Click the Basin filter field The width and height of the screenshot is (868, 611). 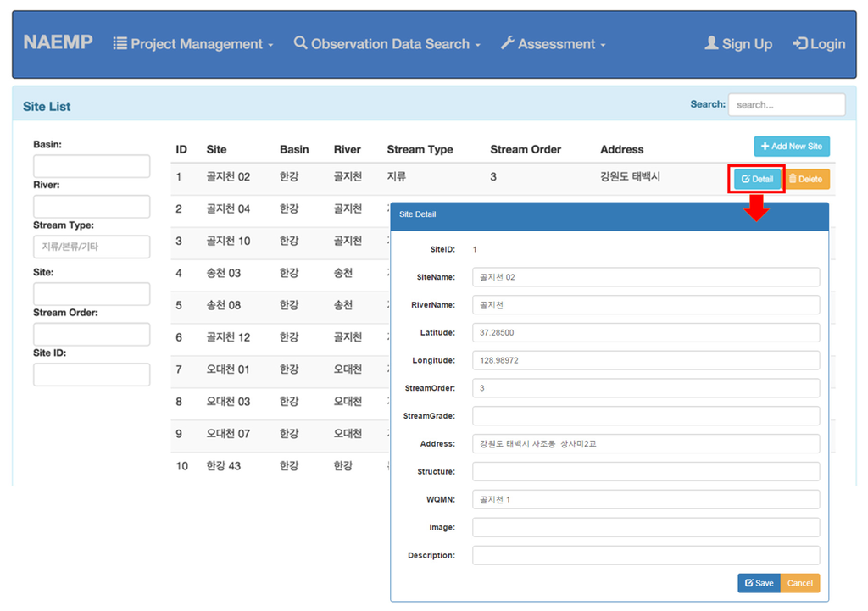pyautogui.click(x=92, y=166)
